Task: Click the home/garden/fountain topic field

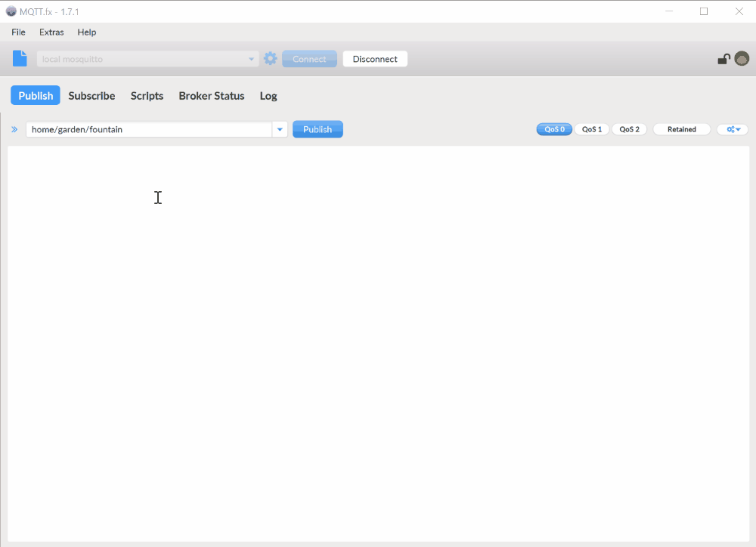Action: tap(149, 129)
